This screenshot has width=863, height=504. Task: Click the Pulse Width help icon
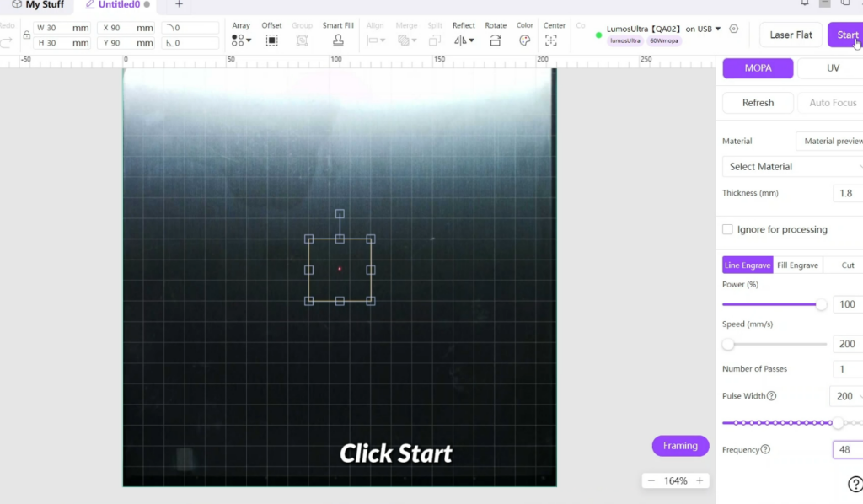click(x=772, y=395)
